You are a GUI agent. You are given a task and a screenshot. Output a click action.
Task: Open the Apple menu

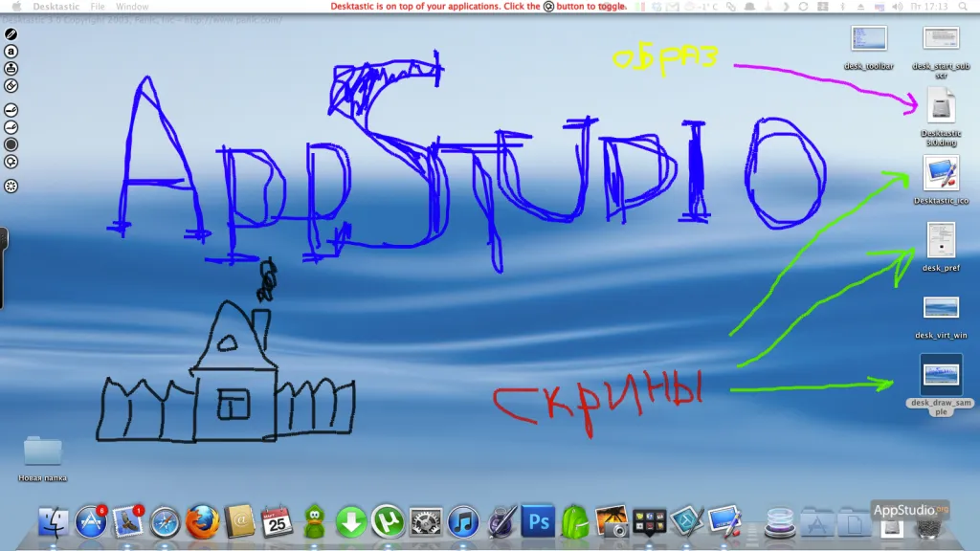pyautogui.click(x=17, y=7)
